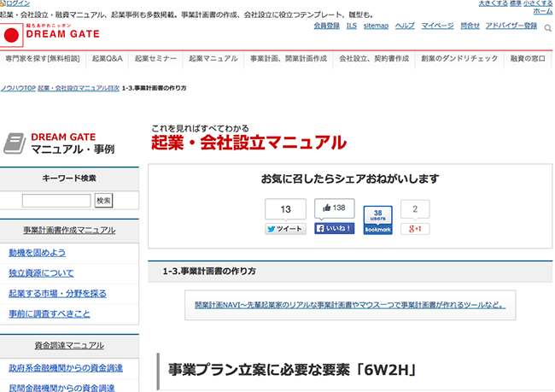Screen dimensions: 555x392
Task: Follow the 開業計画NAVI banner link
Action: click(x=350, y=305)
